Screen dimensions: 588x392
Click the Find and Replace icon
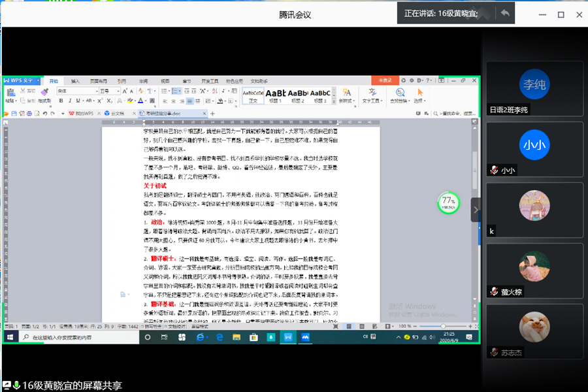coord(399,95)
